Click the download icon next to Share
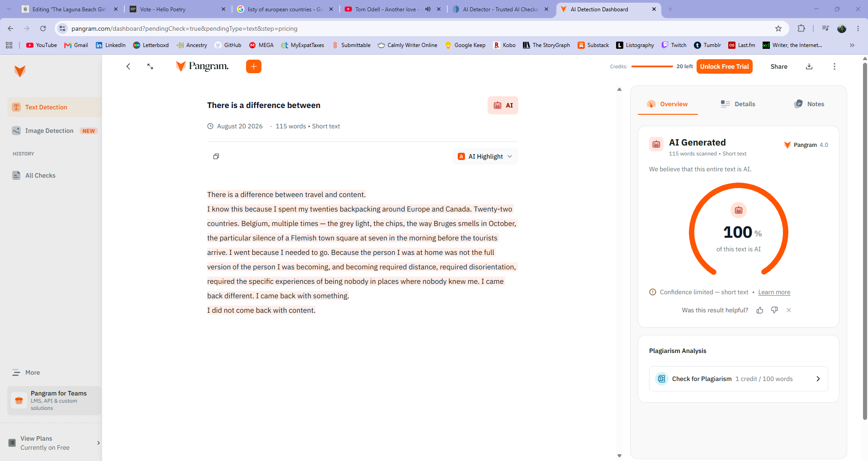The image size is (868, 461). pyautogui.click(x=809, y=66)
